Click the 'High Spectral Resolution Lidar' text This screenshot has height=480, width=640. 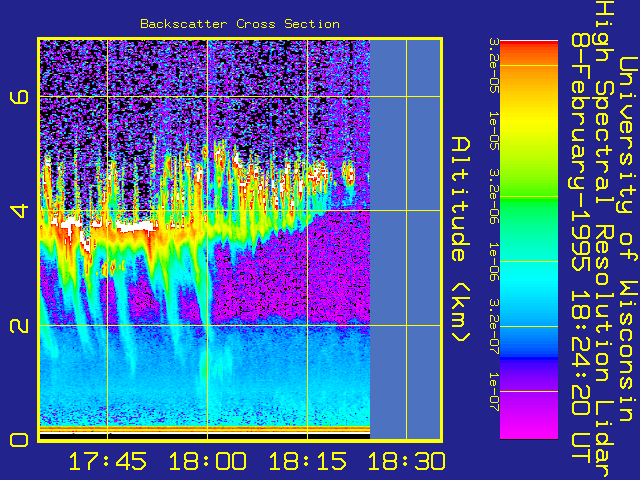coord(604,239)
